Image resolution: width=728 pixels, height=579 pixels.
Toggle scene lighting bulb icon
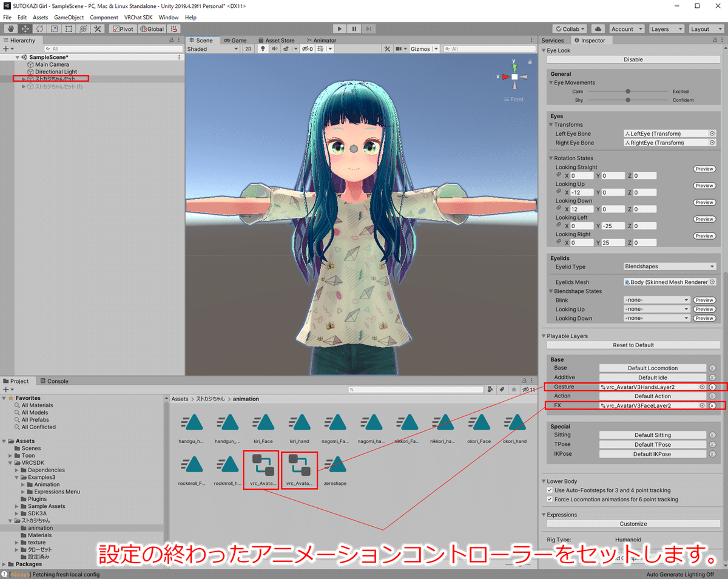263,49
